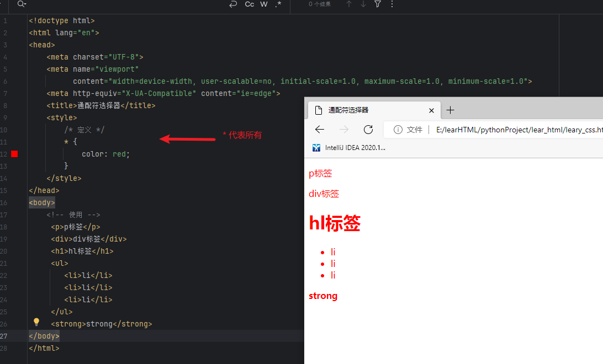
Task: Click the browser forward navigation button
Action: point(344,130)
